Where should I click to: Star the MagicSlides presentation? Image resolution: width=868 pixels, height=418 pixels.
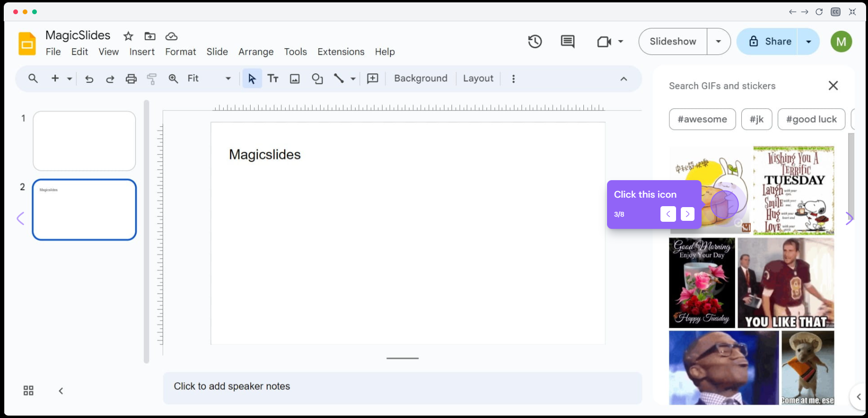pos(128,36)
